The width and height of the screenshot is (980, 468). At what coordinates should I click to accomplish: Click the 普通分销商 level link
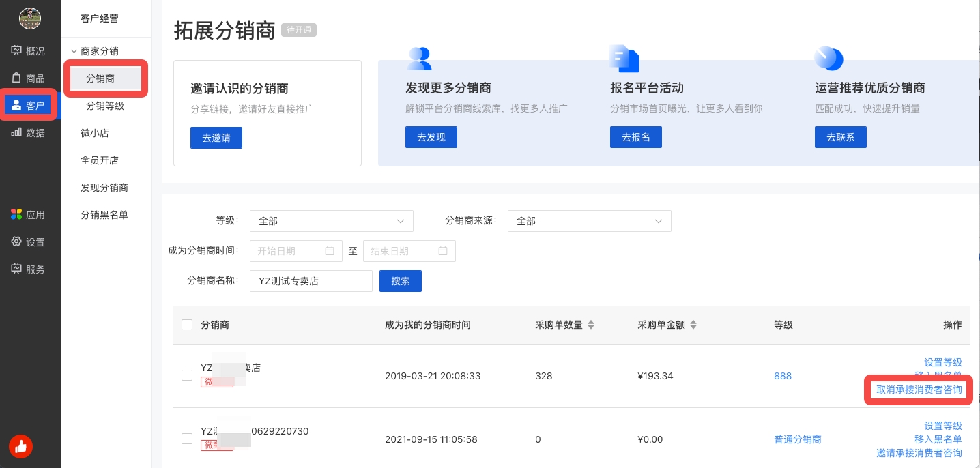(x=798, y=439)
